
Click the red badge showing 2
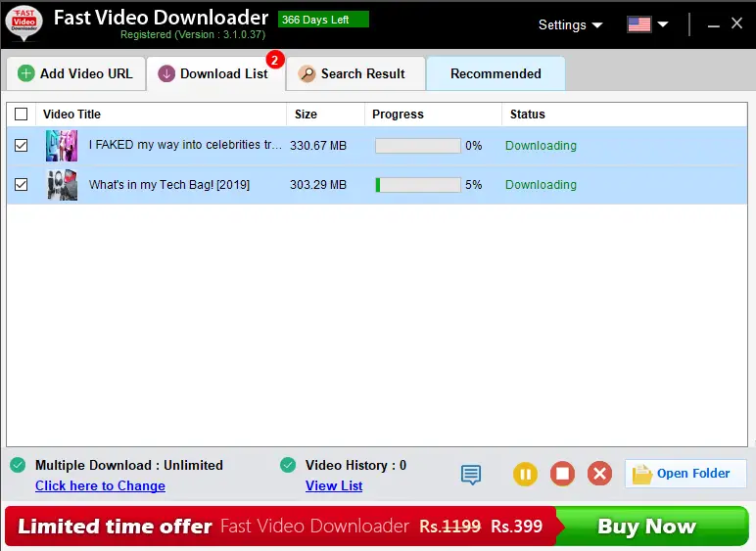coord(275,61)
